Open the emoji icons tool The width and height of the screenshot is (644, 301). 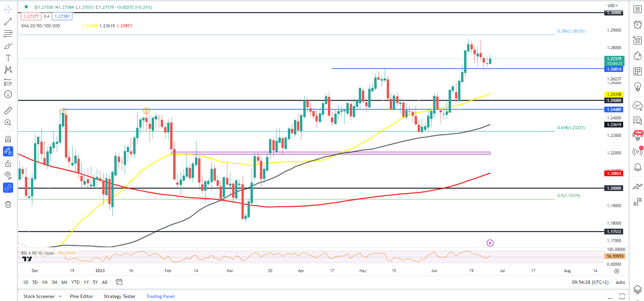pos(8,94)
